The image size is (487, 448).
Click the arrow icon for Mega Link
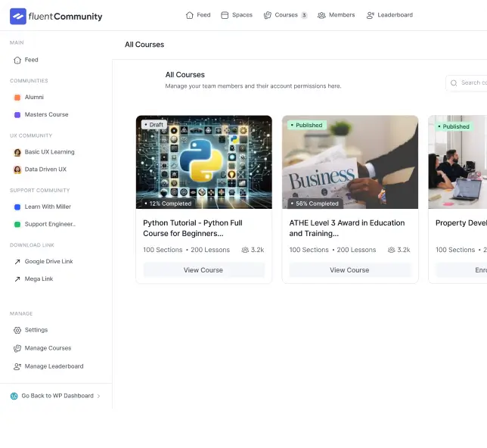(17, 279)
